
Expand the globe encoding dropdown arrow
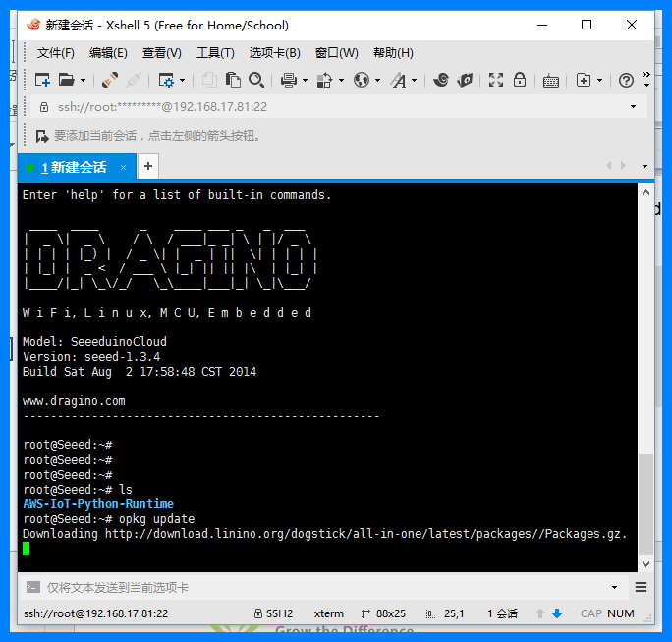pos(377,81)
